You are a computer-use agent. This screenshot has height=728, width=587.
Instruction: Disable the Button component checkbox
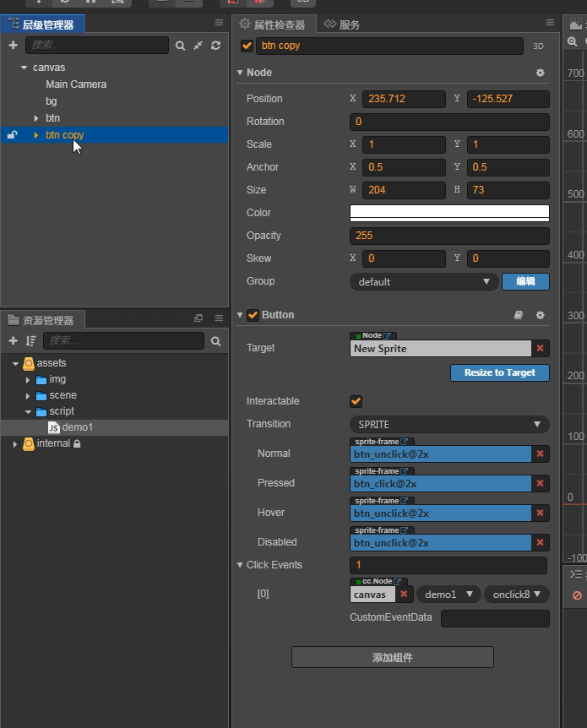click(253, 315)
